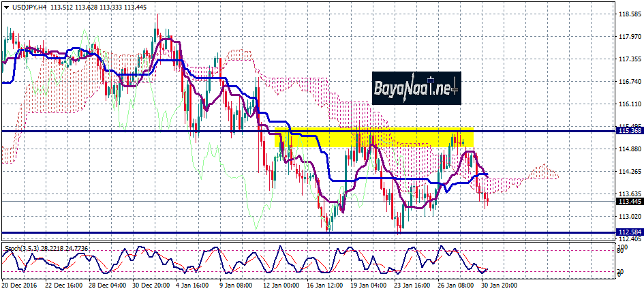Screen dimensions: 644x293
Task: Click the 20 Dec 2016 date label
Action: pos(20,286)
